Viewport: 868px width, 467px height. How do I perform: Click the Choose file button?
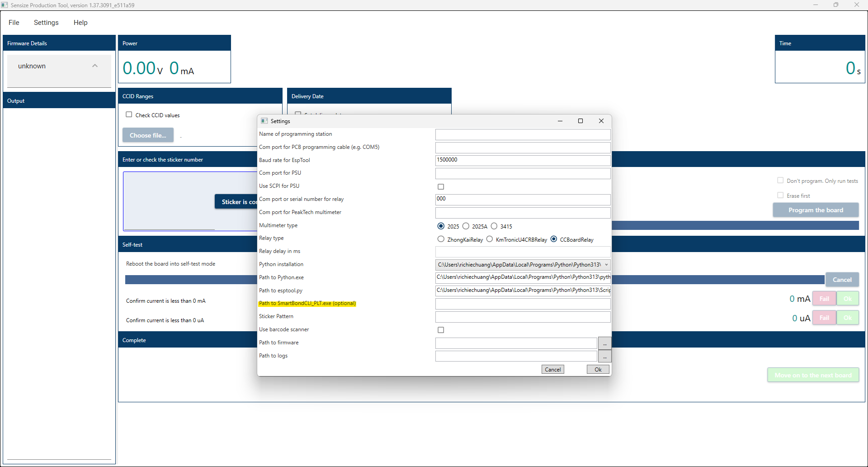coord(148,135)
